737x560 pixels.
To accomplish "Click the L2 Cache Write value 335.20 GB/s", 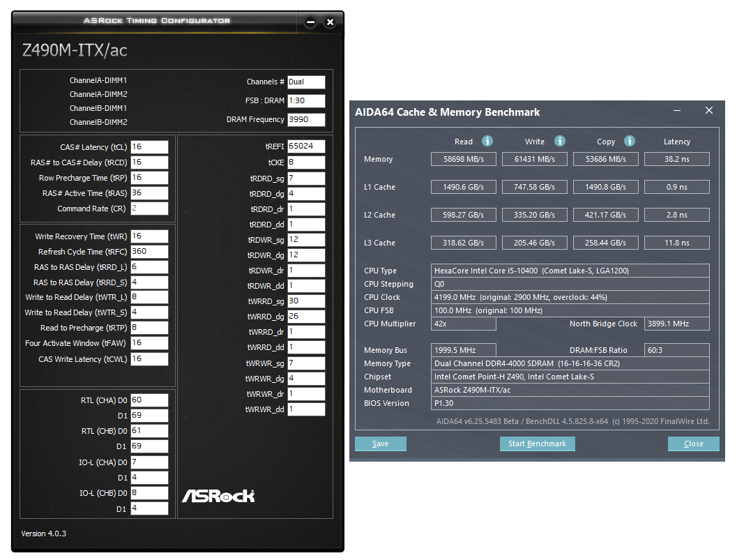I will (534, 215).
